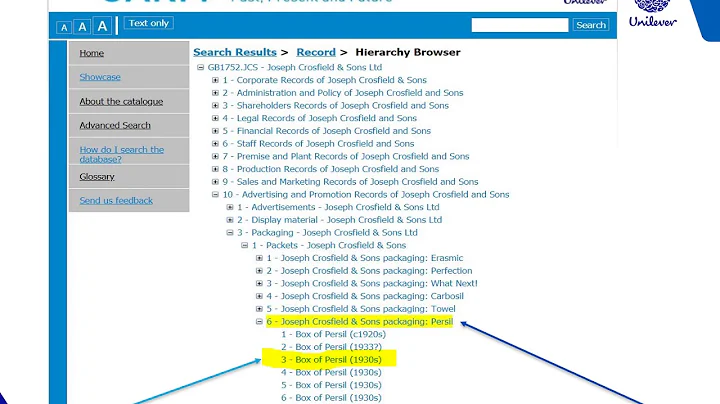The width and height of the screenshot is (720, 404).
Task: Select the largest font size A button
Action: pyautogui.click(x=102, y=26)
